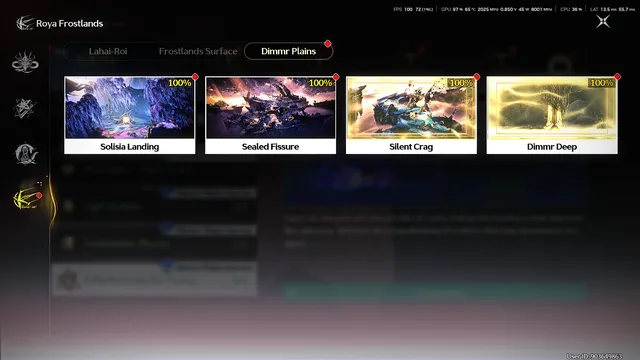
Task: Open the Dimmr Deep area card
Action: pyautogui.click(x=552, y=115)
